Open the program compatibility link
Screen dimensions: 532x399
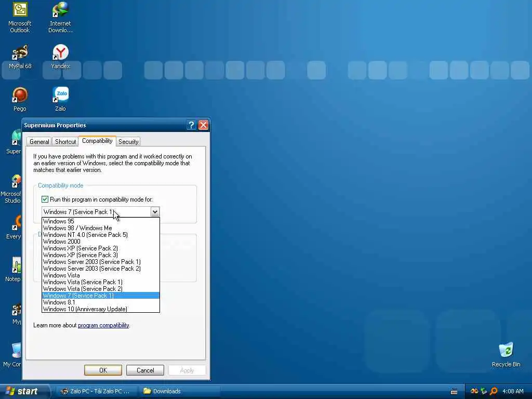(x=103, y=325)
